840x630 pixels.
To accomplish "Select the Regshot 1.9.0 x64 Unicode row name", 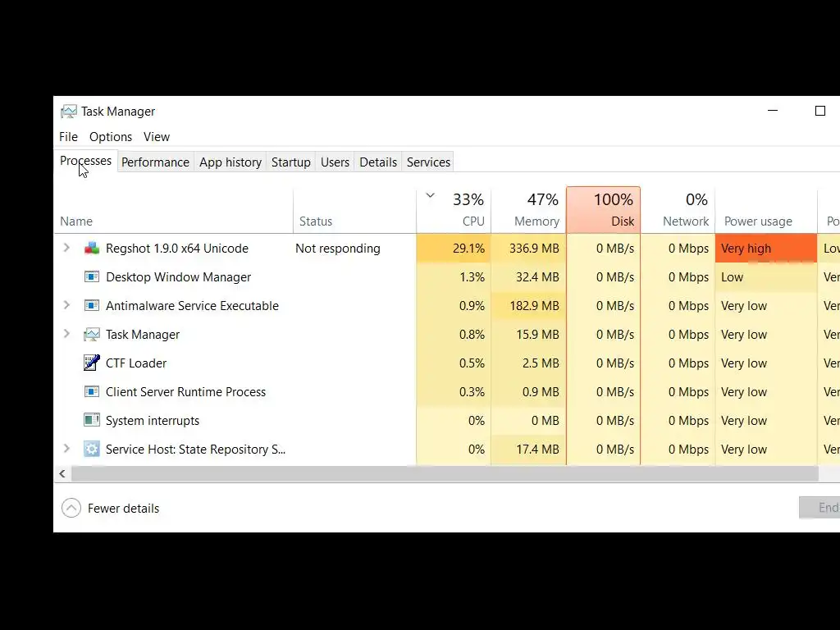I will coord(177,249).
